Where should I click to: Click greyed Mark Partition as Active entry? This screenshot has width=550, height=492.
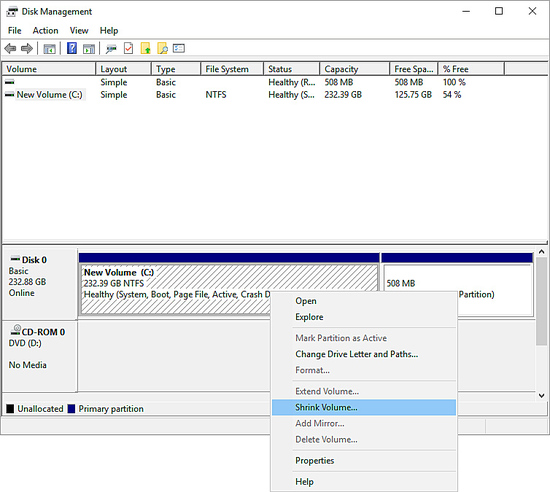(x=364, y=338)
